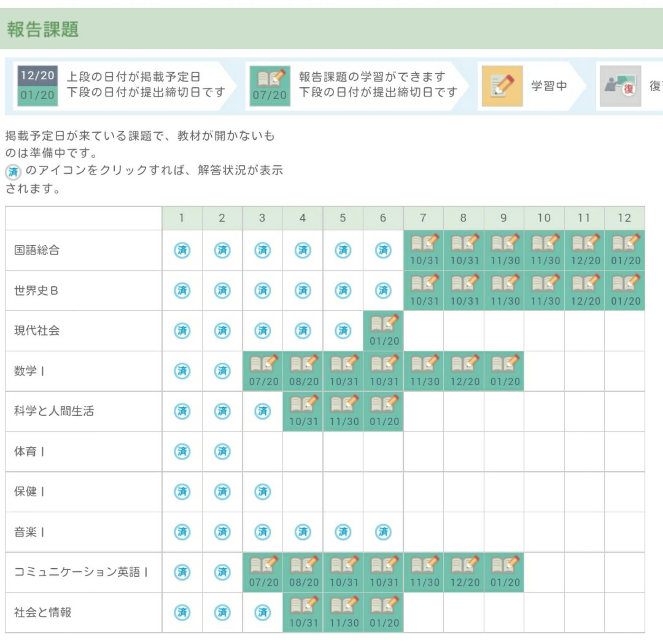This screenshot has height=644, width=663.
Task: Select the 数学Ⅰ subject row label
Action: (x=29, y=371)
